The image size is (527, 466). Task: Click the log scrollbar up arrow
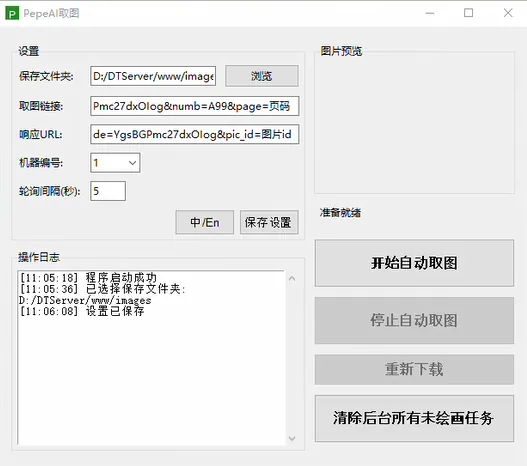tap(292, 279)
